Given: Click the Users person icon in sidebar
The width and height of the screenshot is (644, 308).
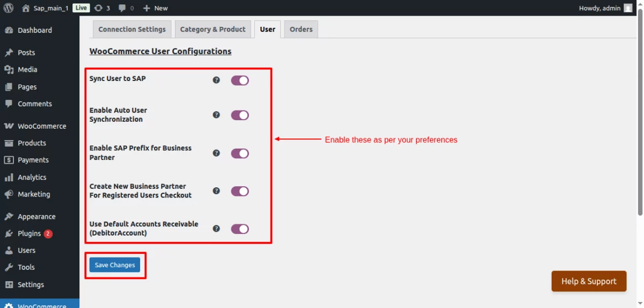Looking at the screenshot, I should 9,251.
